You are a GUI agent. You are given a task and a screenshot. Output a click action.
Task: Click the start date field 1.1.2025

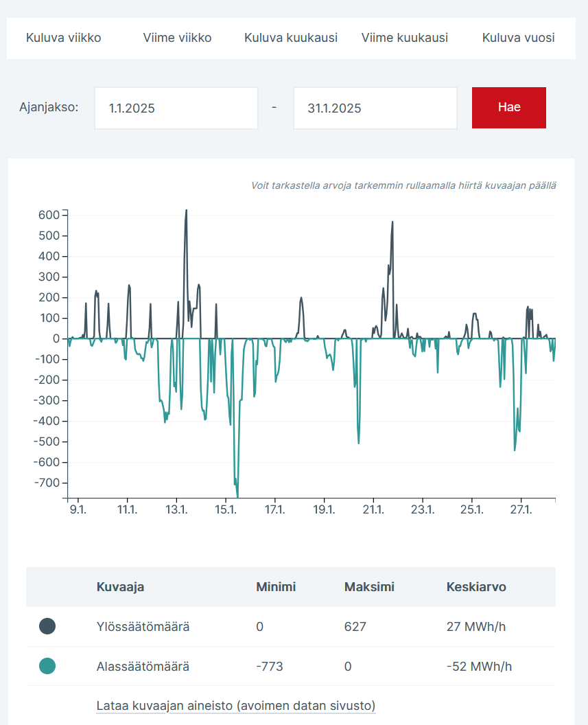pyautogui.click(x=176, y=108)
